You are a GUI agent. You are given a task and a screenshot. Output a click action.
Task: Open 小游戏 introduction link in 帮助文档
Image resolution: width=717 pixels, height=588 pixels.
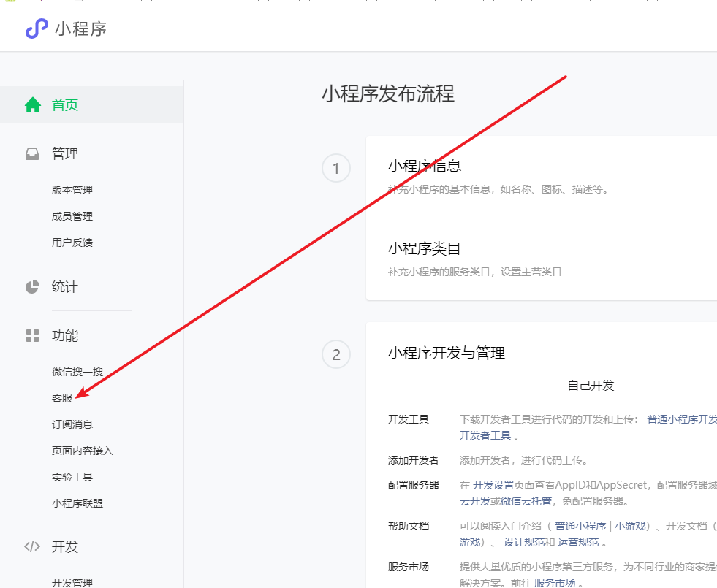tap(630, 526)
